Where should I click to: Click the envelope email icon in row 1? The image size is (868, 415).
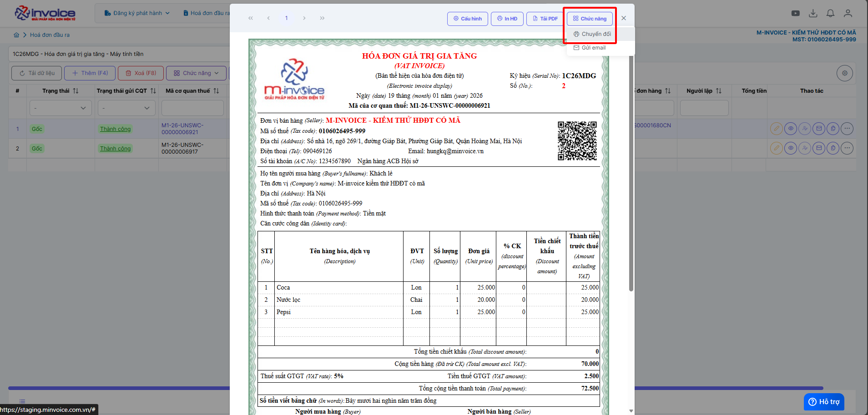click(x=819, y=129)
